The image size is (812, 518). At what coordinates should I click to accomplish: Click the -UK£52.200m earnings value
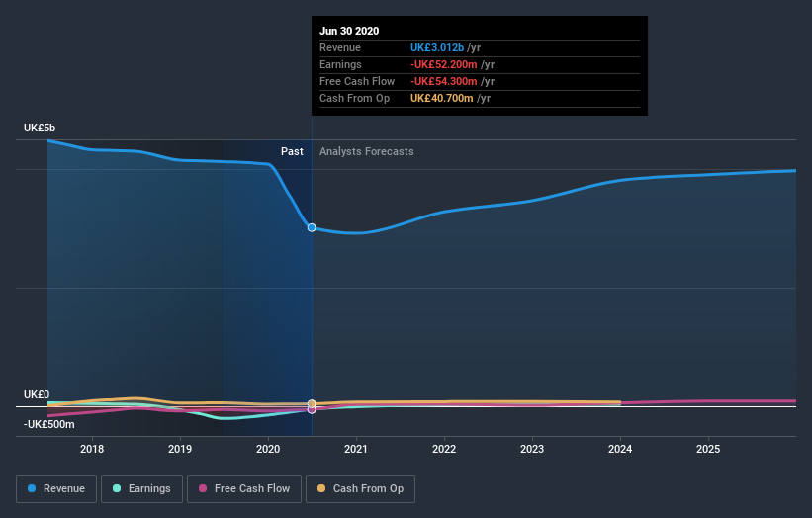click(444, 64)
